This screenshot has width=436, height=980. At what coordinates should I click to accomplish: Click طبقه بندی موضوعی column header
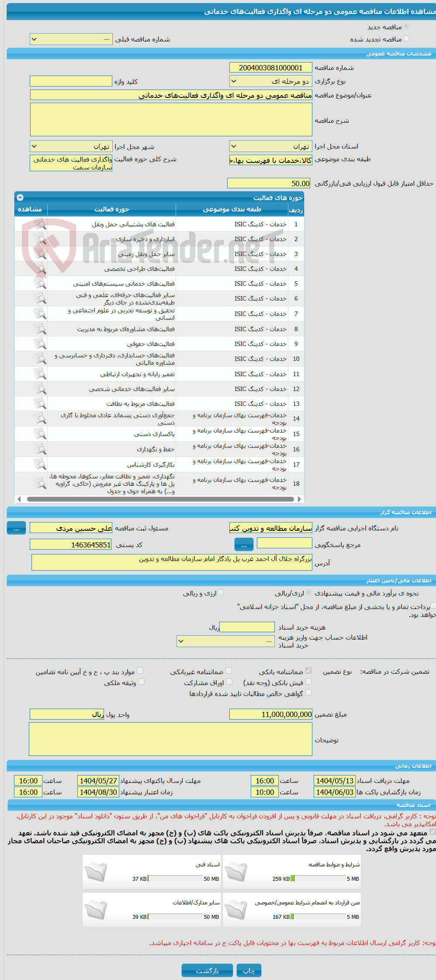click(232, 210)
